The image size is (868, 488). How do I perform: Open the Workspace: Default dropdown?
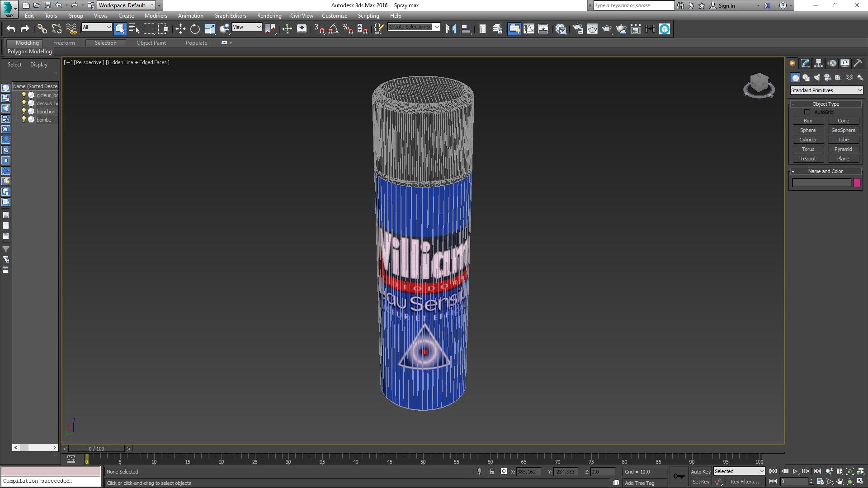click(126, 5)
